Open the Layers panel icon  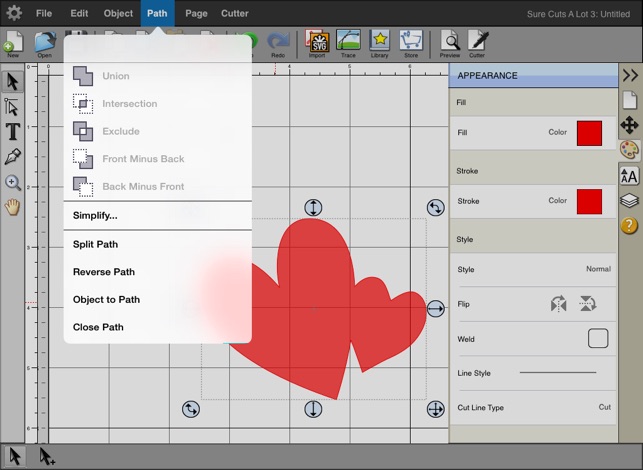pos(629,200)
